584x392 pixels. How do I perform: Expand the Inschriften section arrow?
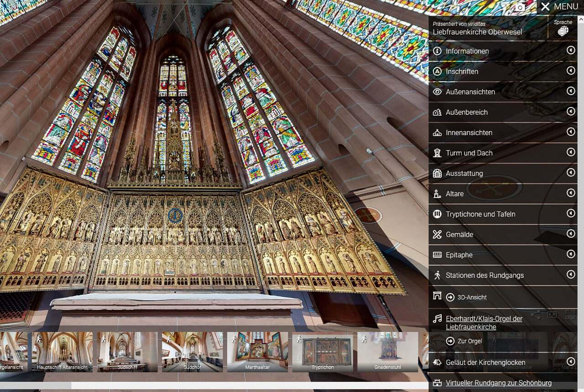(570, 71)
